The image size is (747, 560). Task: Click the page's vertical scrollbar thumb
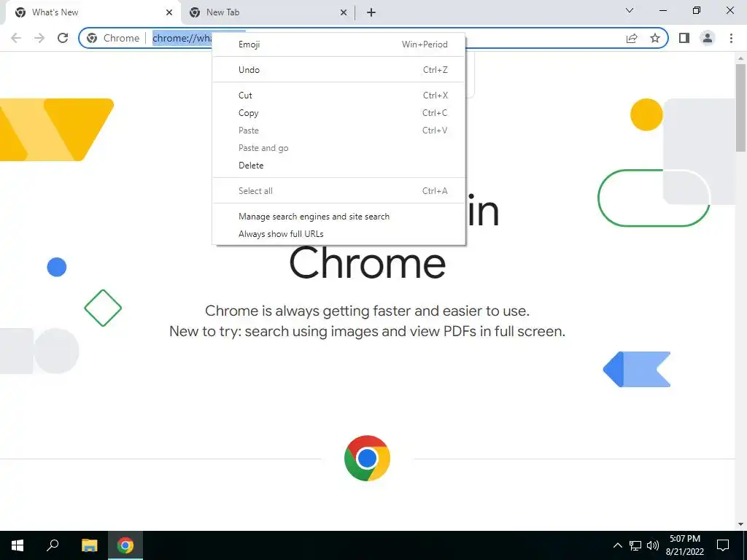point(740,107)
